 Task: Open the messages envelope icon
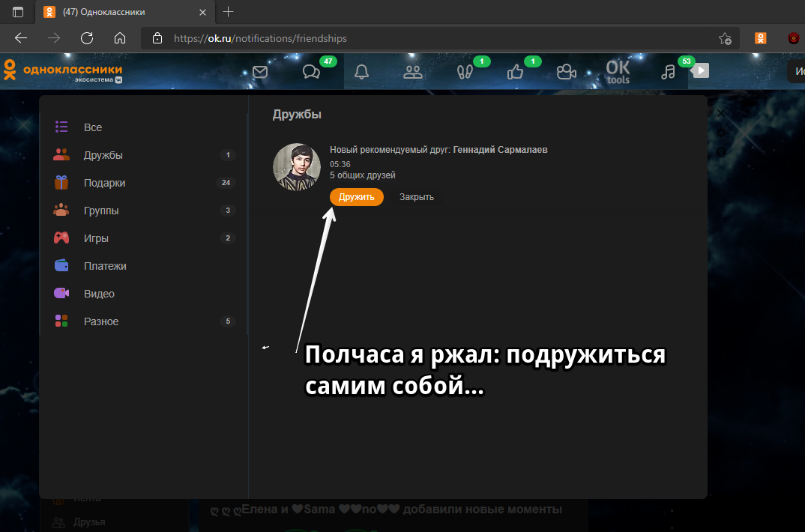click(x=260, y=72)
